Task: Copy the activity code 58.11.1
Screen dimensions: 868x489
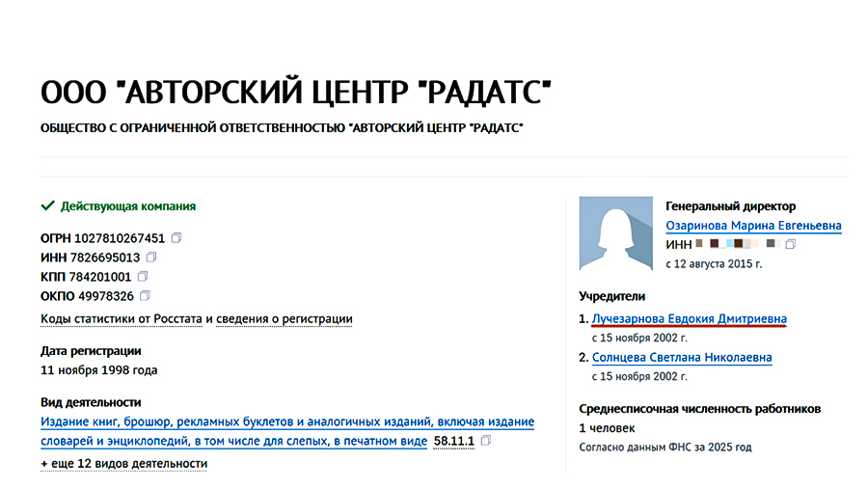Action: pyautogui.click(x=486, y=441)
